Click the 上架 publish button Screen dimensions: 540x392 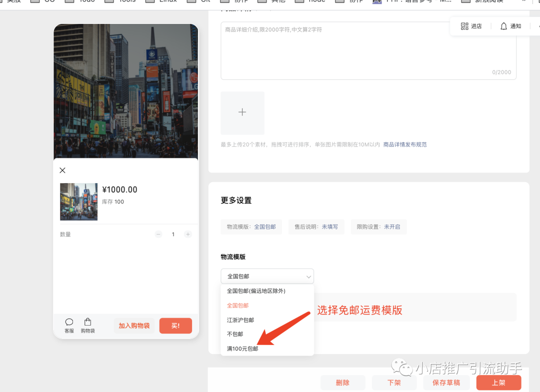click(x=498, y=383)
